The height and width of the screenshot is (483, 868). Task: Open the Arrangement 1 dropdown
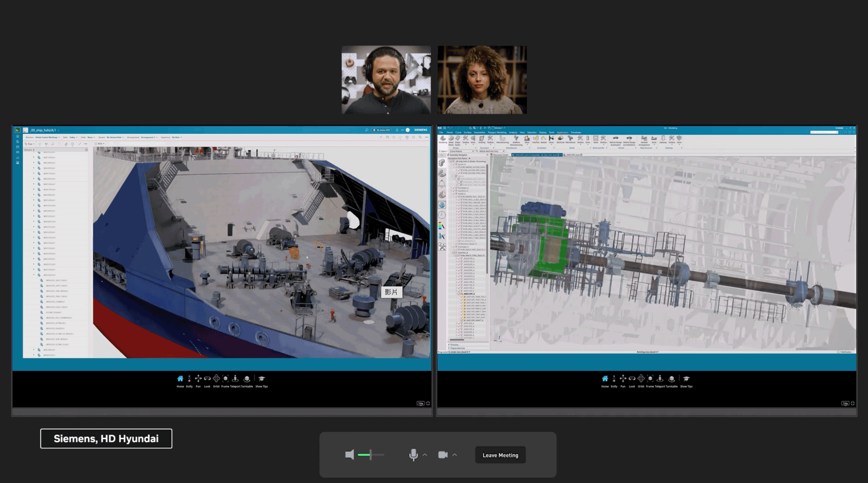[x=149, y=137]
